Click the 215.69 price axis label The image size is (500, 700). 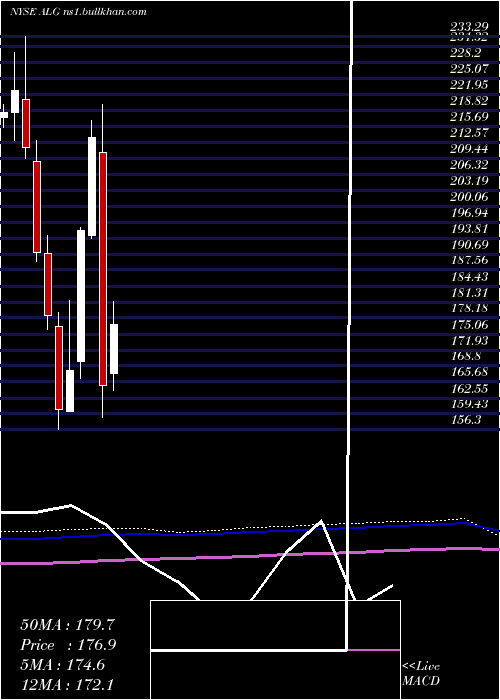tap(469, 117)
